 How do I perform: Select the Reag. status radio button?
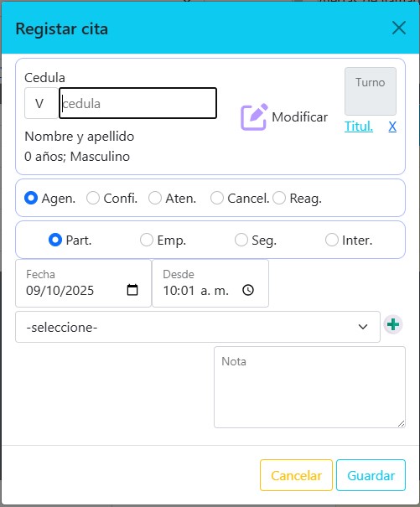pyautogui.click(x=279, y=198)
